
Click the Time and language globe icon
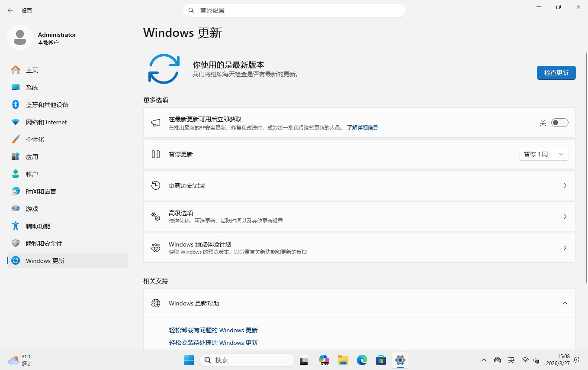click(x=16, y=191)
